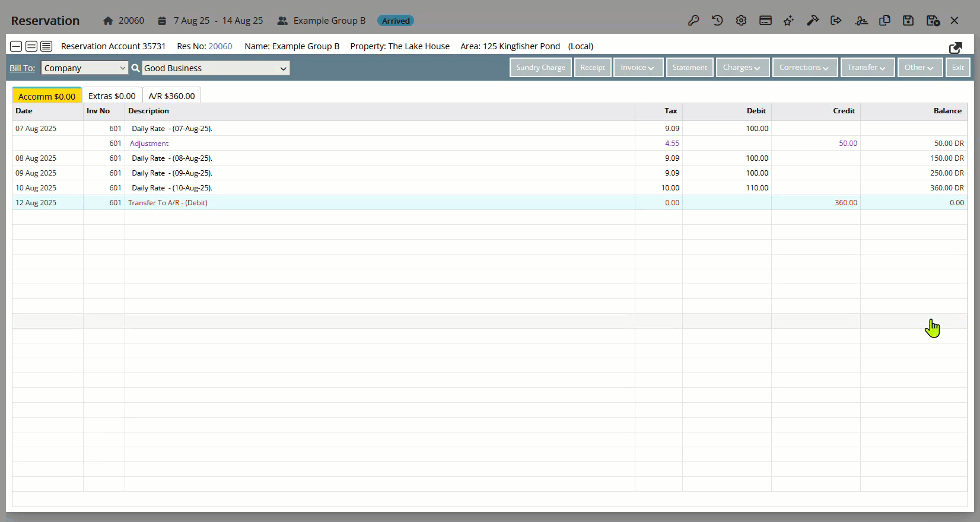Switch to the Extras $0.00 tab
Viewport: 980px width, 522px height.
click(112, 96)
